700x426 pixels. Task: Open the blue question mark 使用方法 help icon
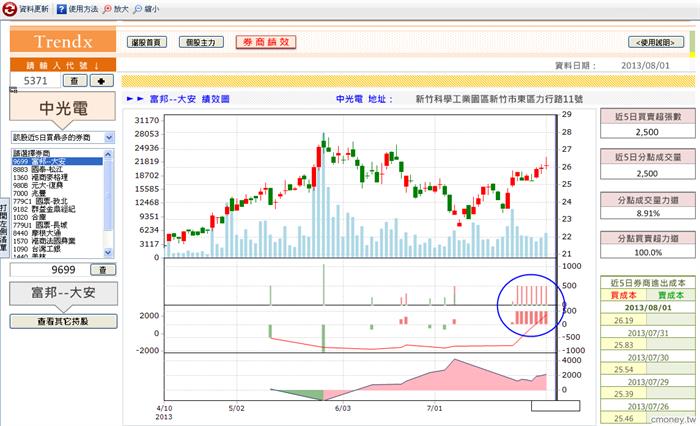(62, 9)
